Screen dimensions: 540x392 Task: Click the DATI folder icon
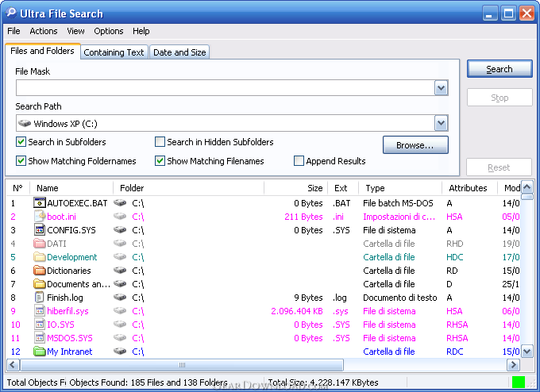[39, 244]
